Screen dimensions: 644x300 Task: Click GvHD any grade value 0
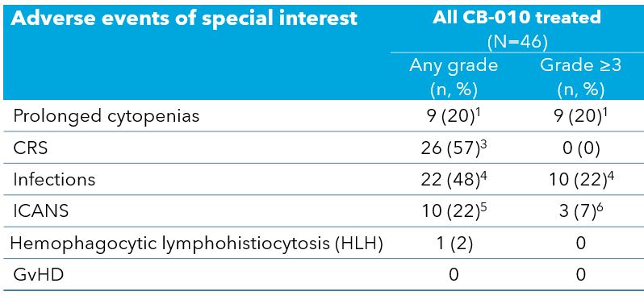click(454, 274)
